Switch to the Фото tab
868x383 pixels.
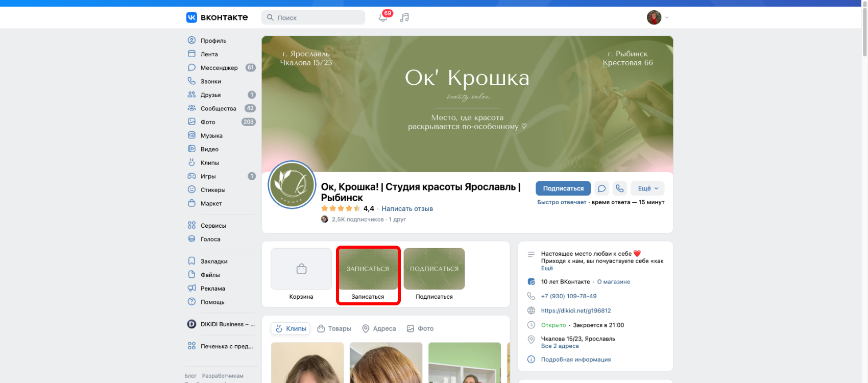[420, 328]
